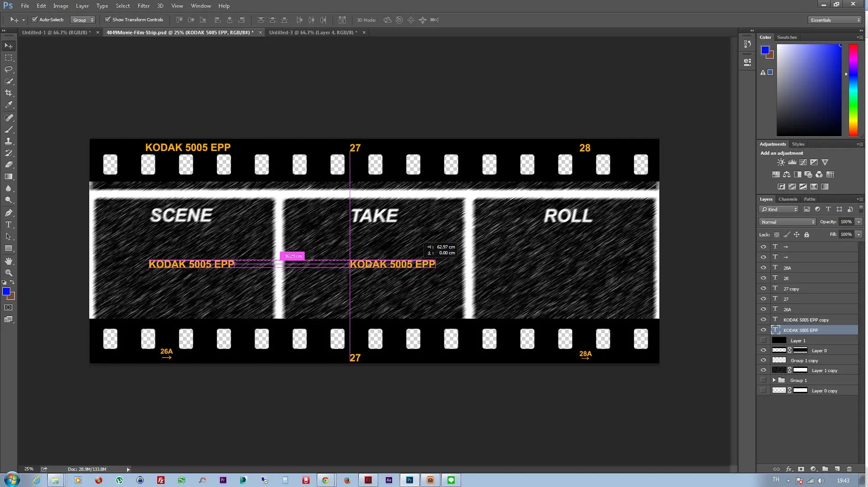The width and height of the screenshot is (868, 487).
Task: Add a Curves adjustment layer
Action: [x=803, y=162]
